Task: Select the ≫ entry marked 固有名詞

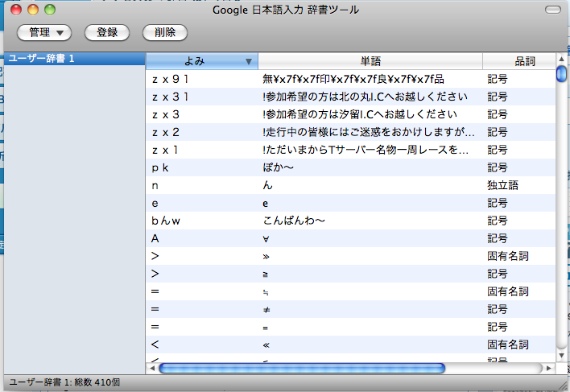Action: click(x=350, y=256)
